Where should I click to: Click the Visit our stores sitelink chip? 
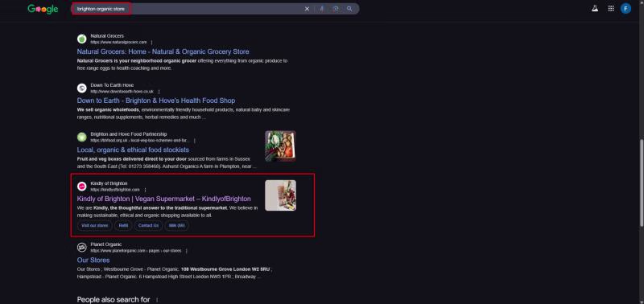tap(95, 226)
